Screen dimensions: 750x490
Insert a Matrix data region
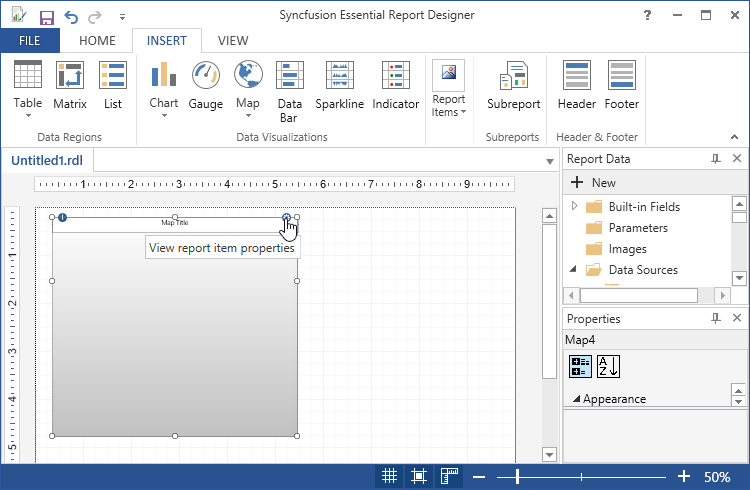(70, 85)
